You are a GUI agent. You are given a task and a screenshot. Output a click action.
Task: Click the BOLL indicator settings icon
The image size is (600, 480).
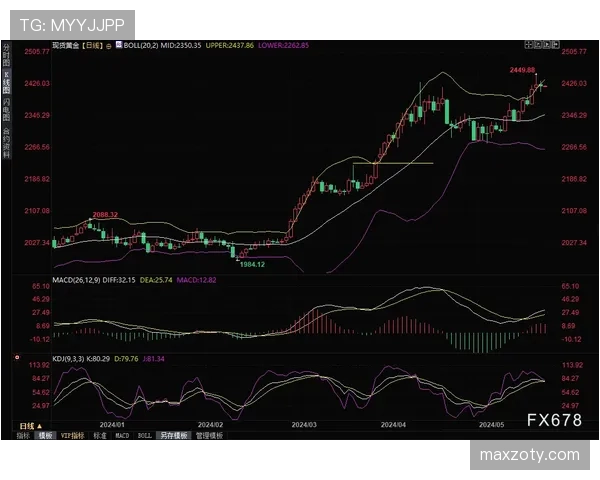click(x=119, y=45)
